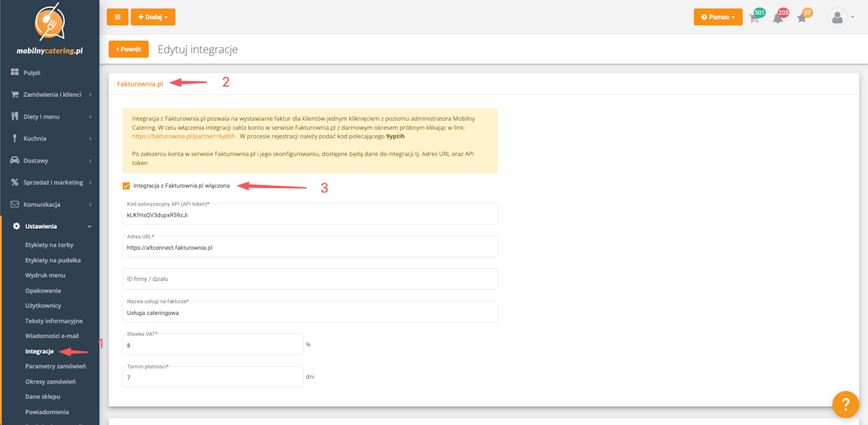Click the Pulpit dashboard icon

tap(15, 73)
